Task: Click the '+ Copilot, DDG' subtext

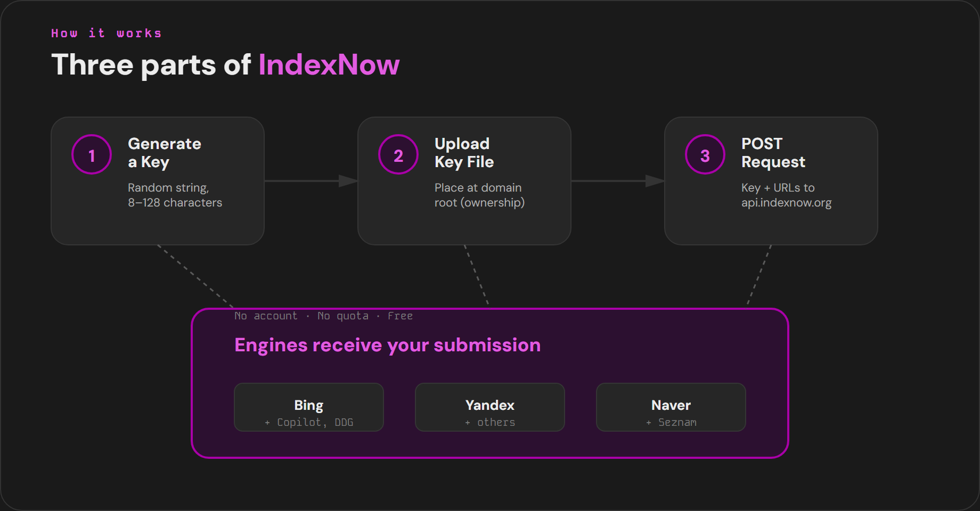Action: coord(309,422)
